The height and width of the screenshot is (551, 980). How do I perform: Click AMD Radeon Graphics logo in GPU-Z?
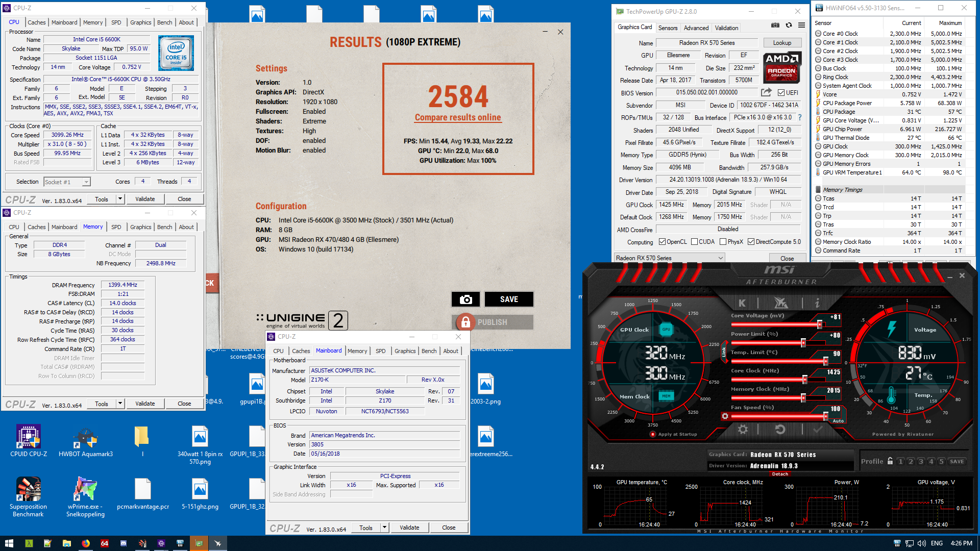(782, 68)
